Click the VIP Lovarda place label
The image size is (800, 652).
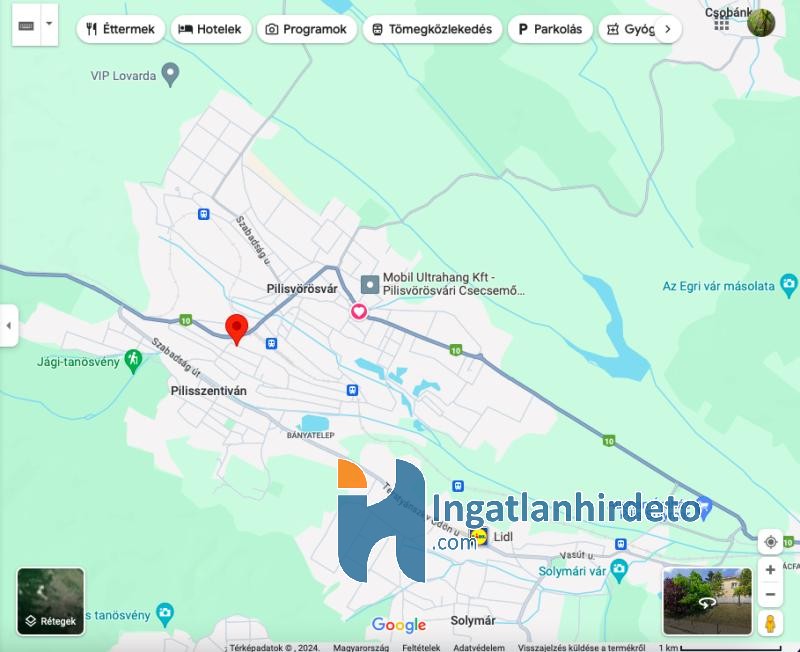pos(123,76)
